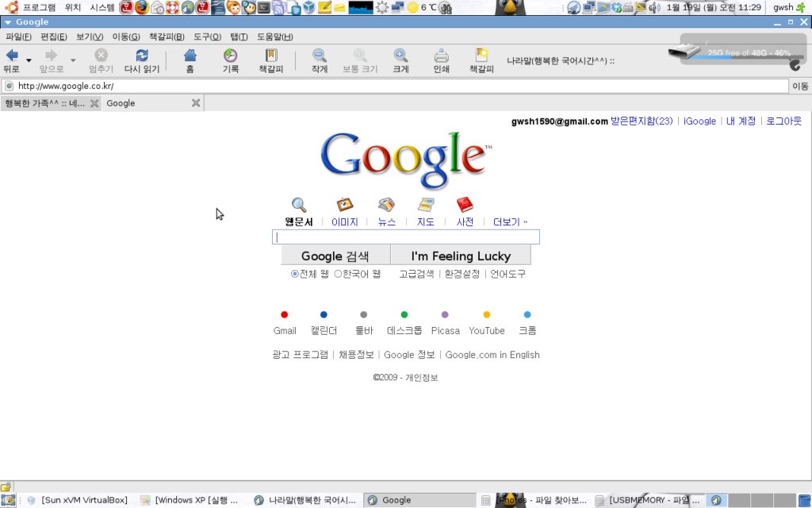Open browsing 기록 history icon

coord(231,56)
